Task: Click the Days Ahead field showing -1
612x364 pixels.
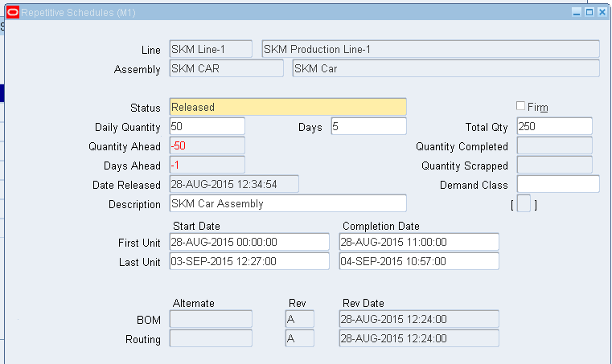Action: coord(207,165)
